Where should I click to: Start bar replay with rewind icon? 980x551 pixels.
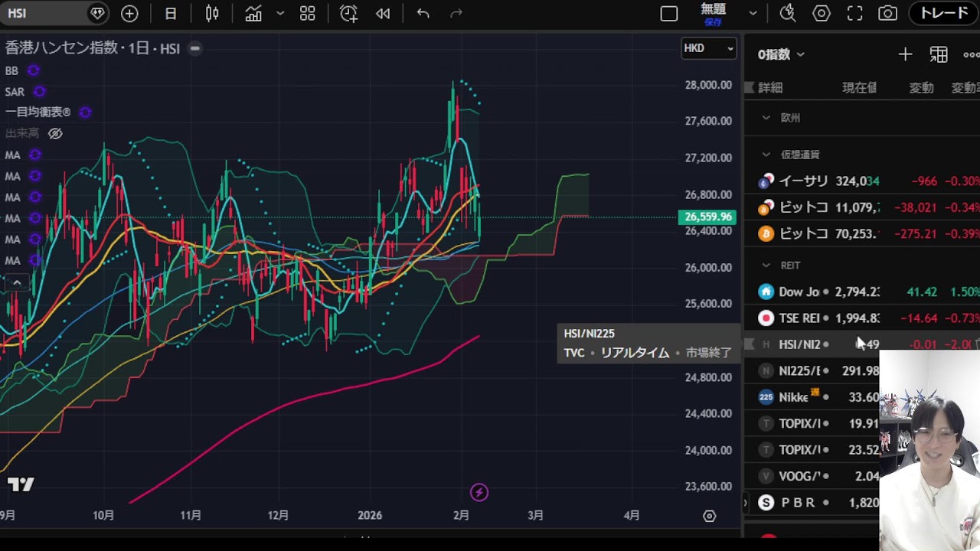(383, 14)
